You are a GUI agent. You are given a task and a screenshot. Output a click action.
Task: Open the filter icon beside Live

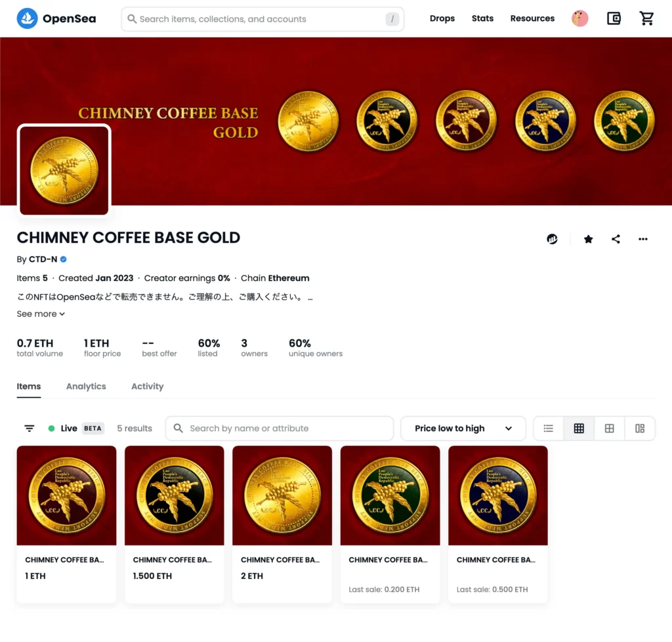(29, 428)
